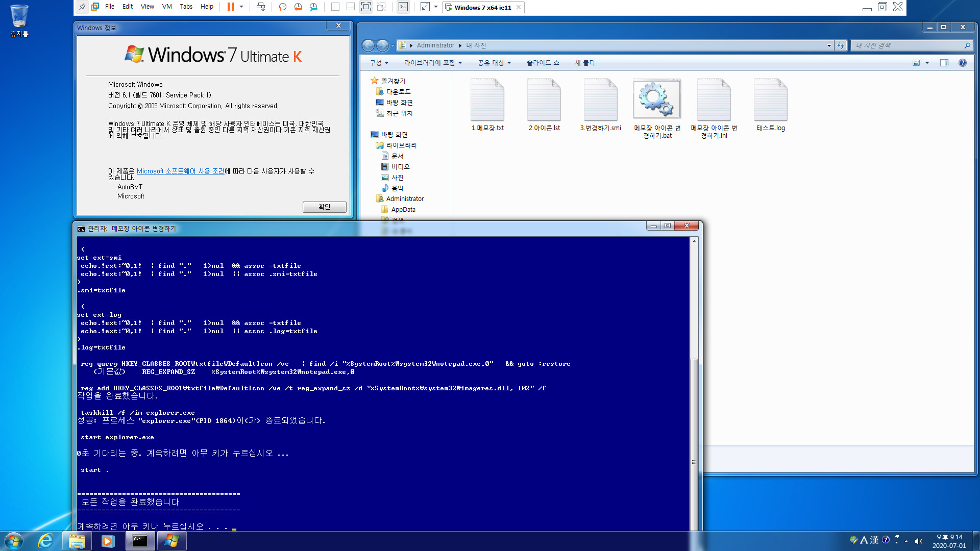Viewport: 980px width, 551px height.
Task: Open the Edit menu in VMware
Action: (x=128, y=7)
